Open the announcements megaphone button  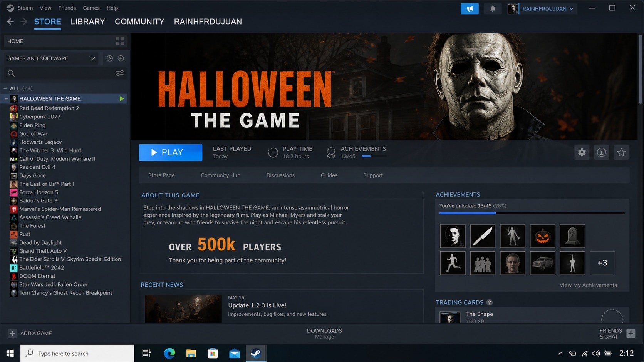pyautogui.click(x=470, y=8)
